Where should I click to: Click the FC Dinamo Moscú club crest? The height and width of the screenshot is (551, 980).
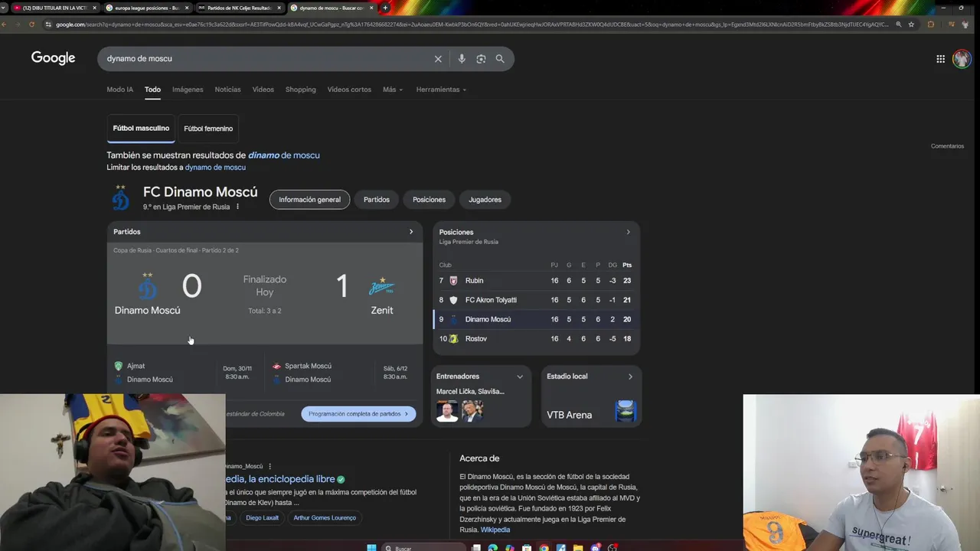(121, 198)
